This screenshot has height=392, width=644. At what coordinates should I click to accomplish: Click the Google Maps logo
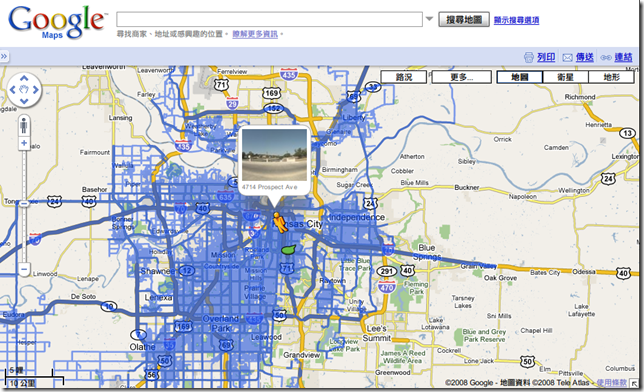click(x=57, y=22)
